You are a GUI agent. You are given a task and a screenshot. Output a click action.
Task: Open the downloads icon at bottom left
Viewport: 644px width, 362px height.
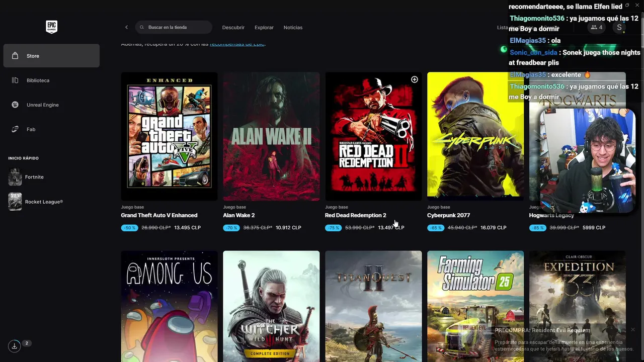point(15,346)
